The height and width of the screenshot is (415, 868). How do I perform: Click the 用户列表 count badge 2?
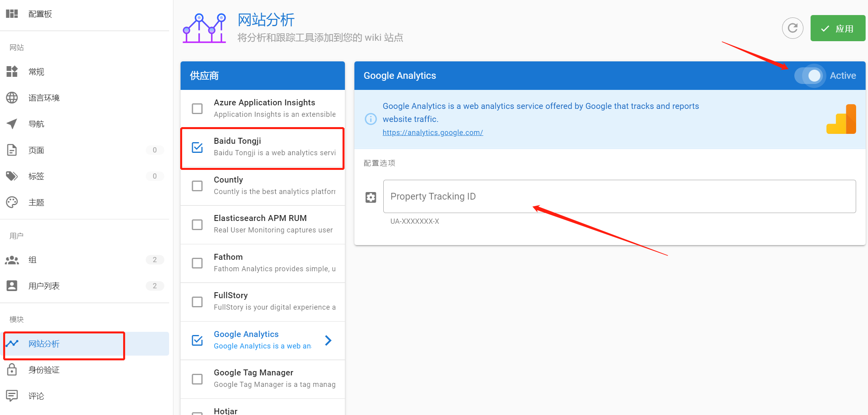pyautogui.click(x=155, y=286)
